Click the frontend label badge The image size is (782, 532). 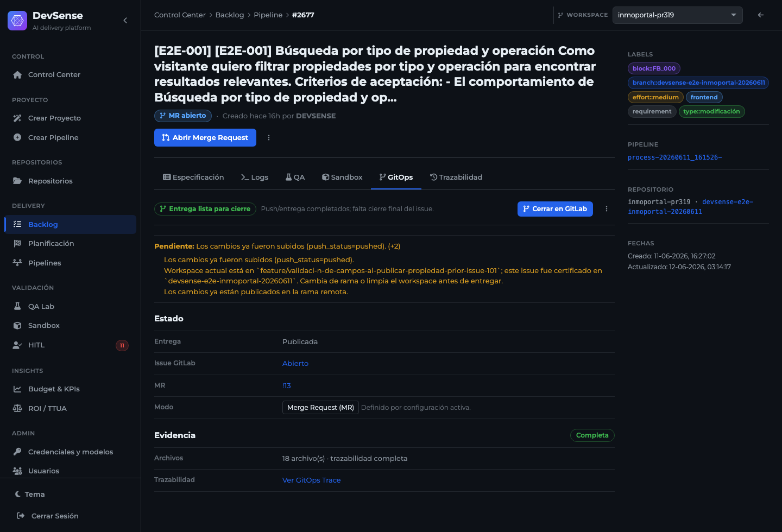pyautogui.click(x=704, y=97)
